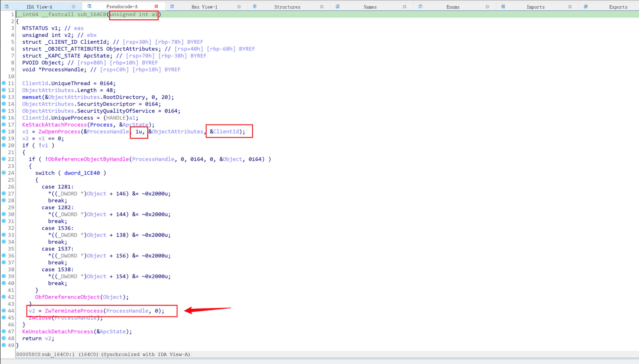Image resolution: width=639 pixels, height=364 pixels.
Task: Click the ZwOpenProcess function name
Action: click(59, 131)
